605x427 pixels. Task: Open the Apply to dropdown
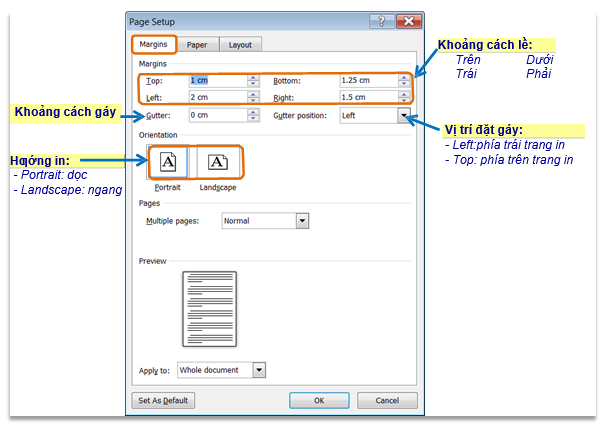tap(259, 370)
